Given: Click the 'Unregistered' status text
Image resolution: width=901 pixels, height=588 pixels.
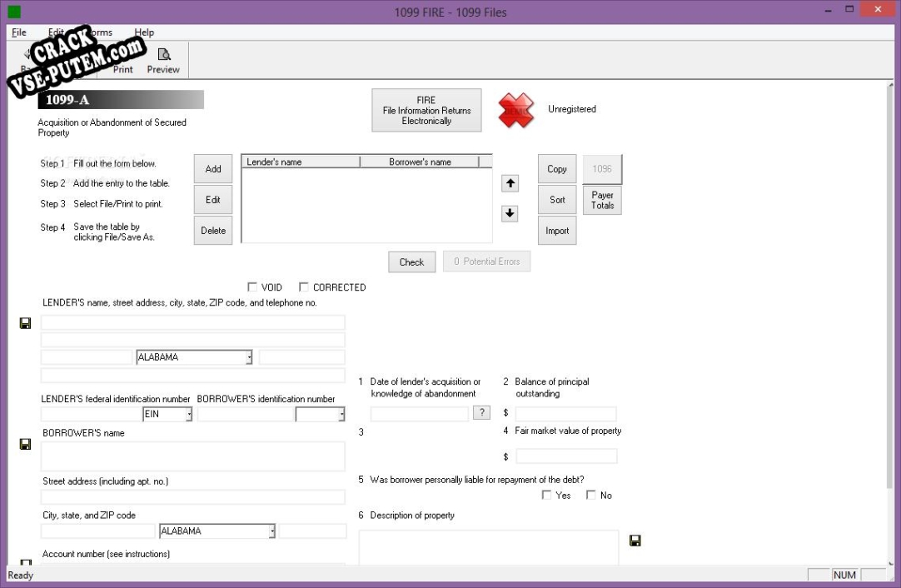Looking at the screenshot, I should [572, 109].
